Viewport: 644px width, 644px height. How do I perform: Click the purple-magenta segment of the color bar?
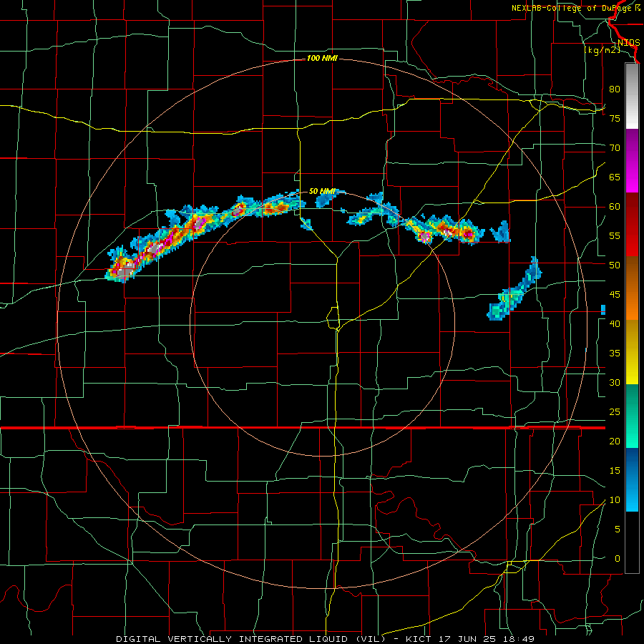pyautogui.click(x=632, y=160)
